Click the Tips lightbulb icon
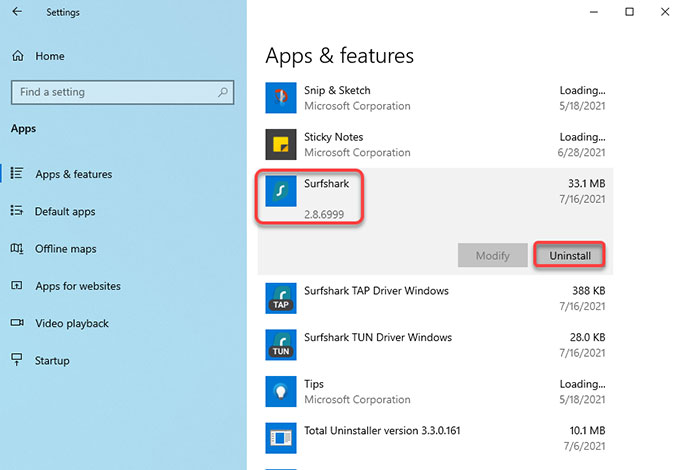Screen dimensions: 680x470 tap(281, 392)
